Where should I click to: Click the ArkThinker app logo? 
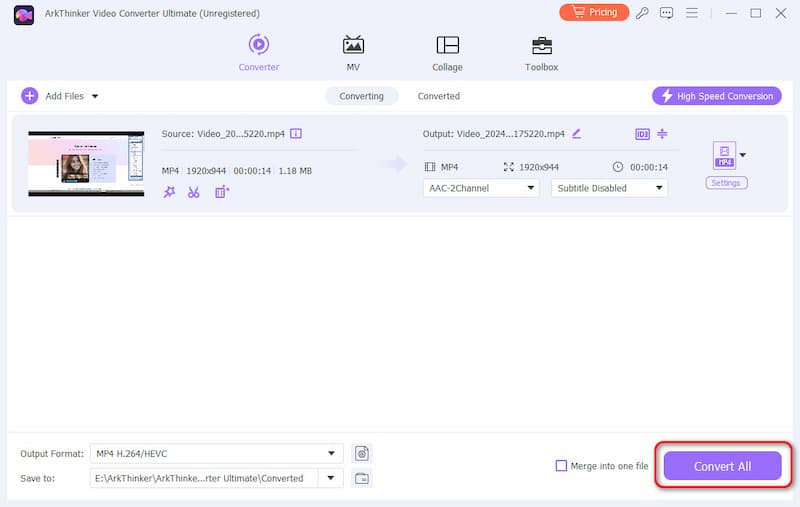(24, 15)
